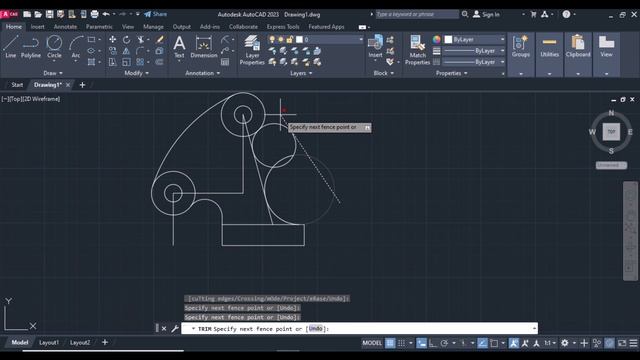
Task: Click the Scale tool icon
Action: coord(127,62)
